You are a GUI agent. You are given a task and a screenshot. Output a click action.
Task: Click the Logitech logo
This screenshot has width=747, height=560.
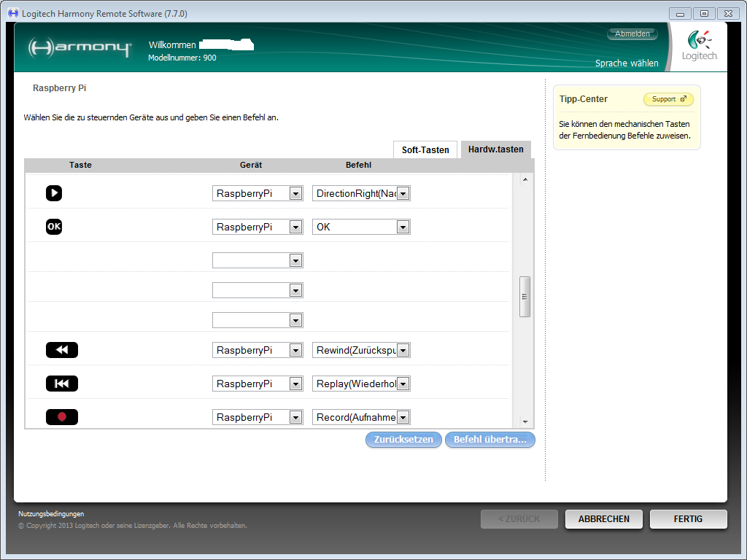699,46
